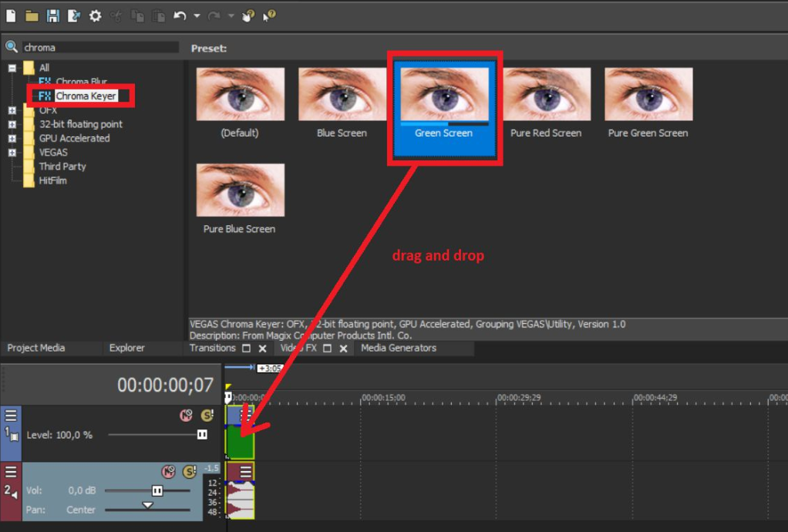Click the Pan slider handle on track 2
This screenshot has height=532, width=788.
tap(147, 505)
